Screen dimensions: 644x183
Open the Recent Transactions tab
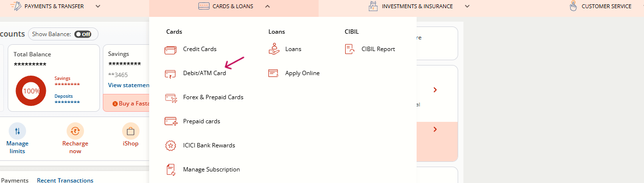65,180
